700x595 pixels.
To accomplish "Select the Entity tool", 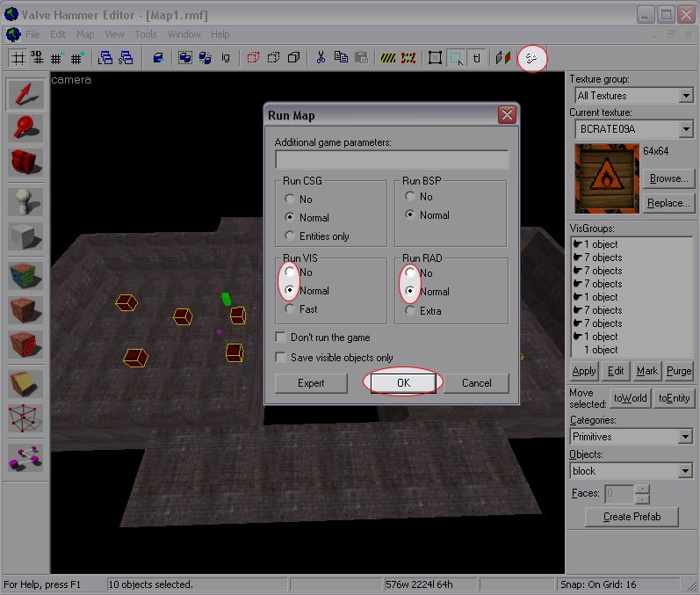I will click(25, 202).
